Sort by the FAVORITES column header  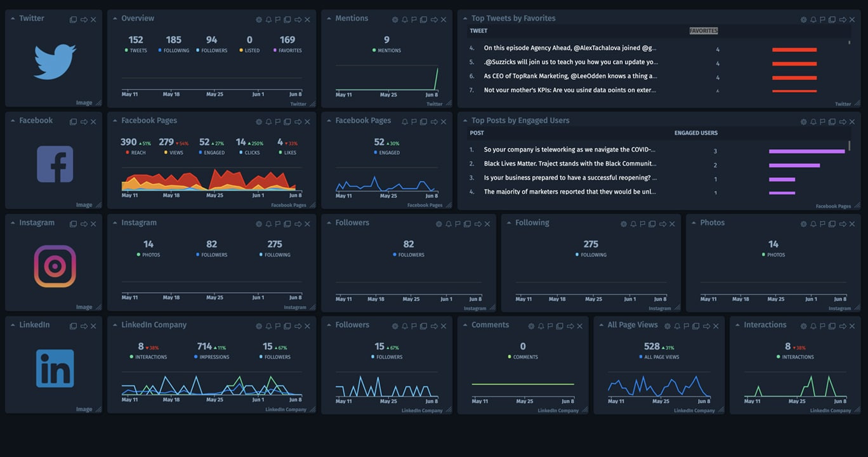click(x=703, y=31)
